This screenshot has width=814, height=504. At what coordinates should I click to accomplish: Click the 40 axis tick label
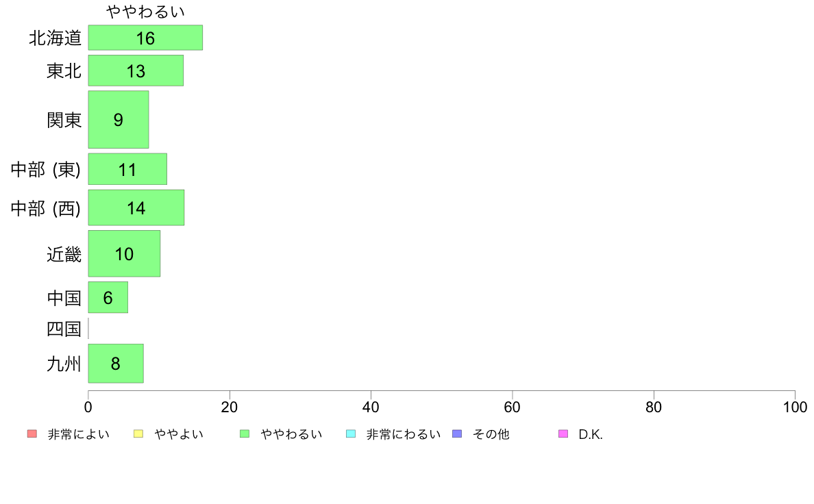[x=371, y=407]
